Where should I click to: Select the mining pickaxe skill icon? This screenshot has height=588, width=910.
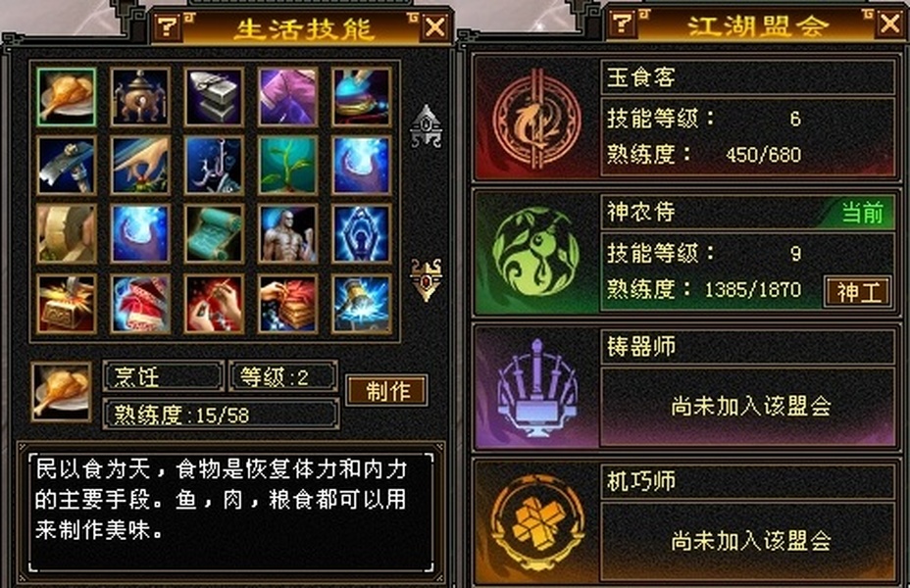click(x=66, y=166)
